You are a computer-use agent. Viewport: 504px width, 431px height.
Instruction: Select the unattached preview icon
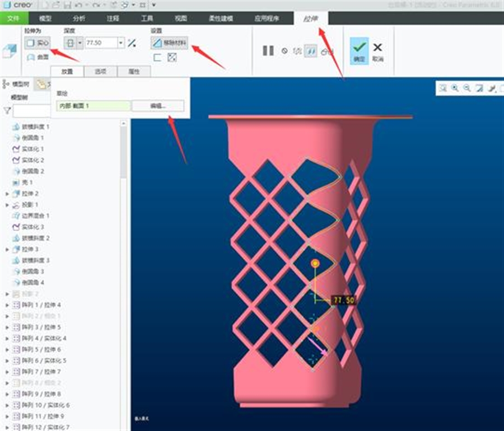297,51
